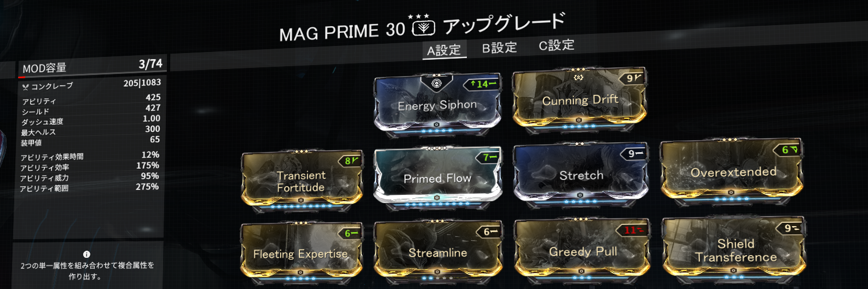Select the Transient Fortitude mod card
868x289 pixels.
302,178
